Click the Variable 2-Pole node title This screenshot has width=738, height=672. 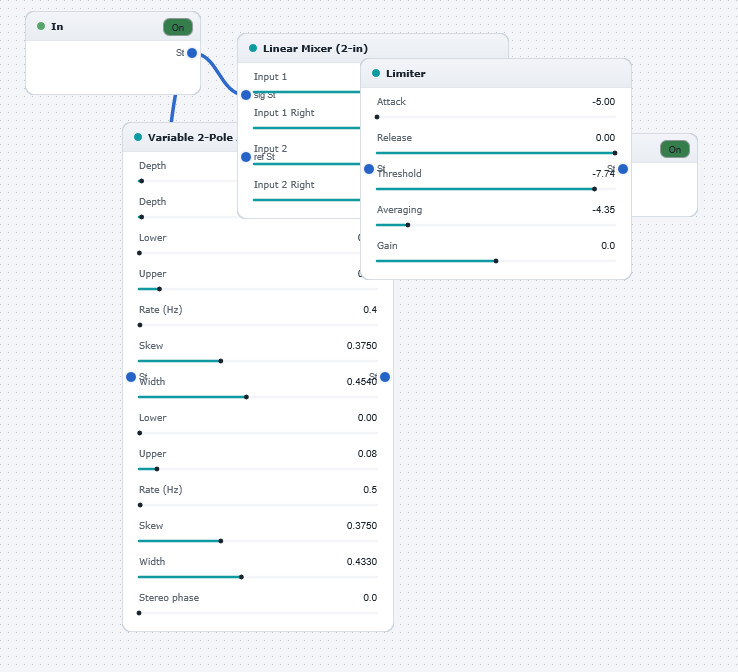190,137
